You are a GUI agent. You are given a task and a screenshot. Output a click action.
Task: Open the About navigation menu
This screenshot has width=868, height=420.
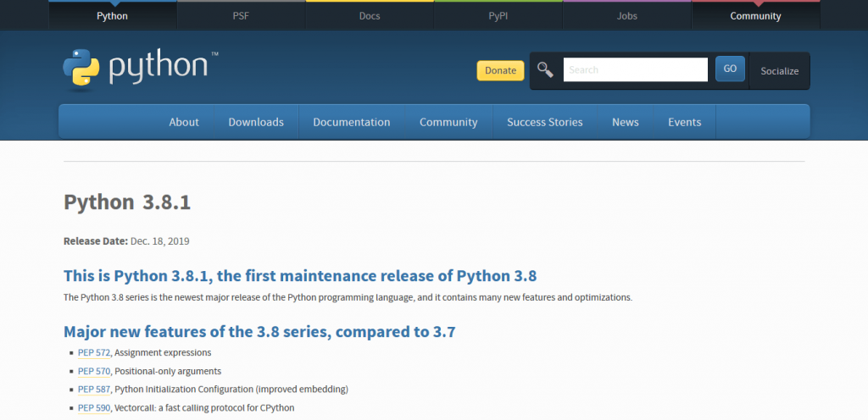click(184, 122)
